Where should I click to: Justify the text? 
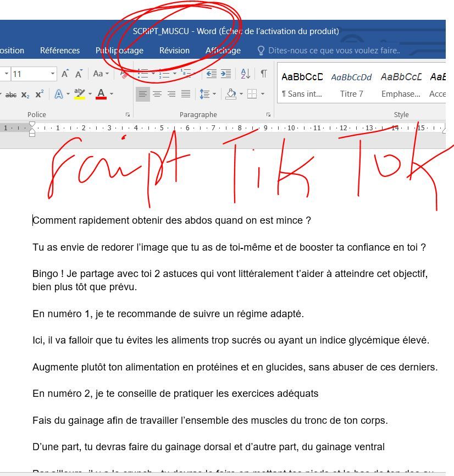(x=186, y=94)
